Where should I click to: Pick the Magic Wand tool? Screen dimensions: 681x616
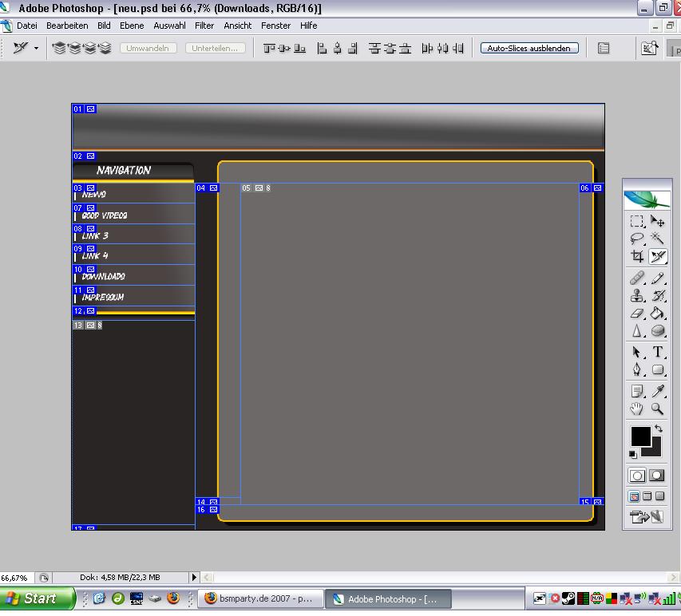pyautogui.click(x=658, y=238)
